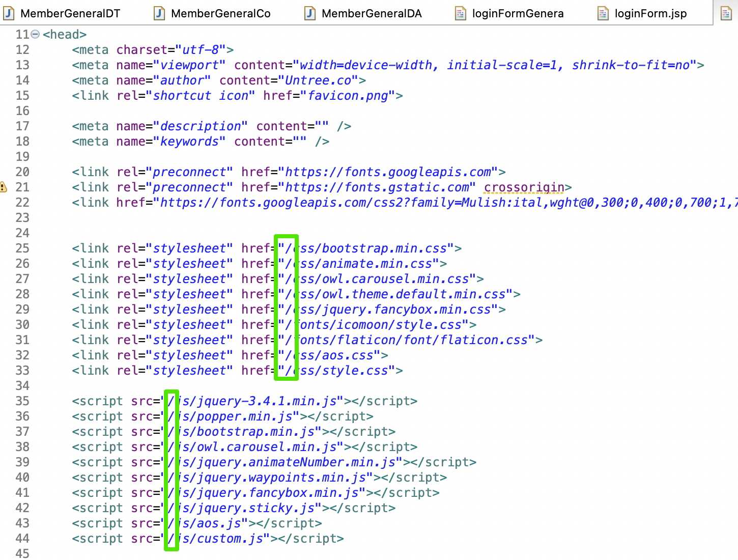Click the cut-off JSP file icon tab at far right
The width and height of the screenshot is (738, 560).
point(726,14)
